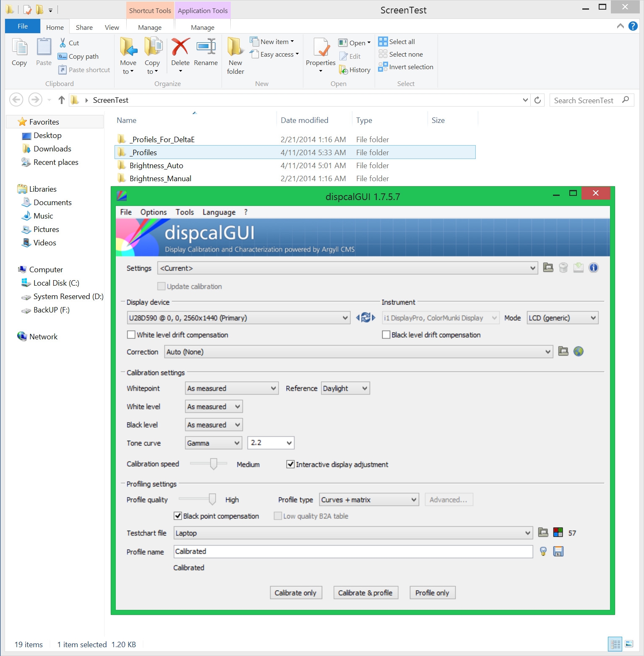Screen dimensions: 644x656
Task: Click the Profile name input field
Action: (x=353, y=551)
